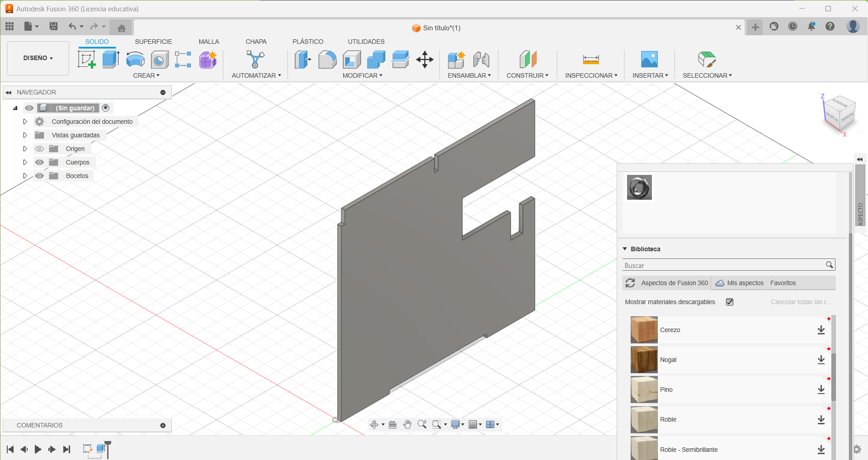The width and height of the screenshot is (868, 460).
Task: Toggle visibility of Bocetos folder
Action: 39,176
